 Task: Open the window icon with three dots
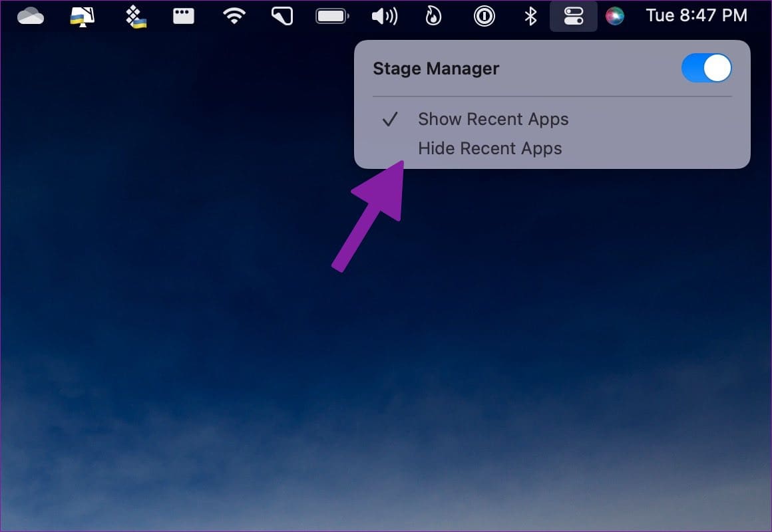tap(184, 16)
